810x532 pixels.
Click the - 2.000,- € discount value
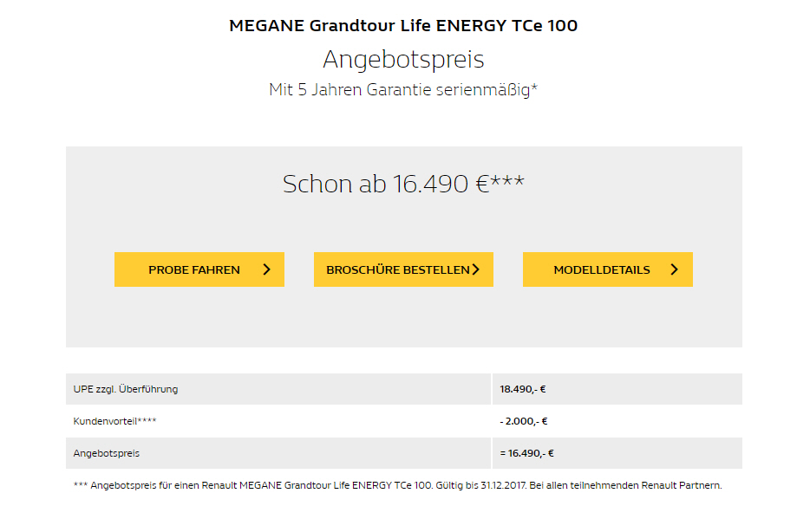coord(524,421)
